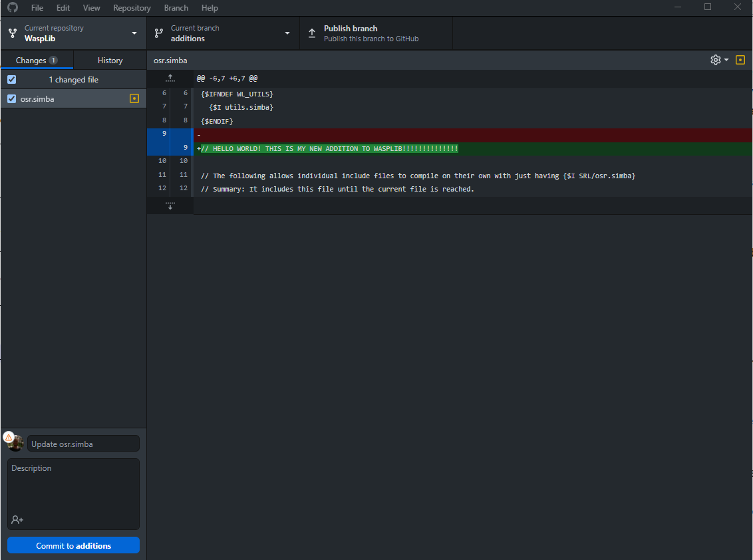Click Commit to additions button
Screen dimensions: 753x560
point(73,545)
